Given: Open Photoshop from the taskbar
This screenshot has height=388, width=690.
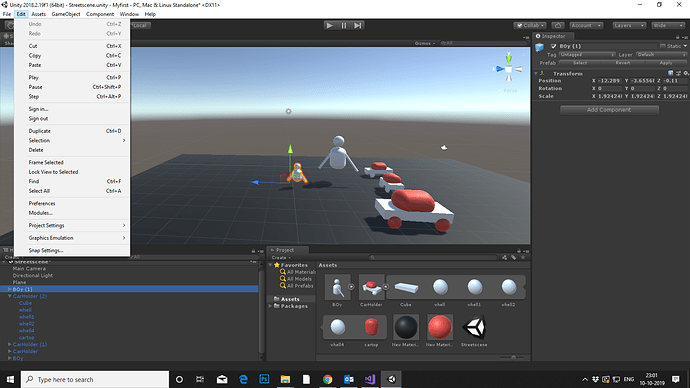Looking at the screenshot, I should coord(264,379).
